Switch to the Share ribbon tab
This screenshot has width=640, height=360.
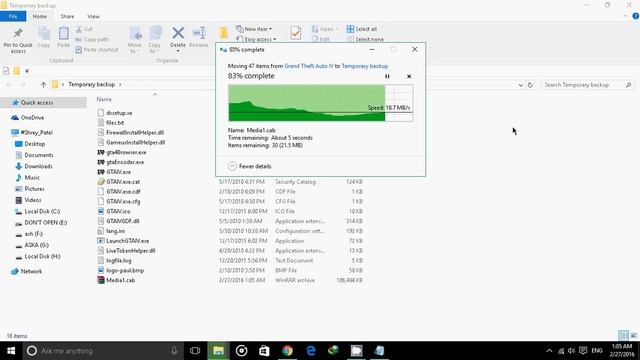click(x=67, y=16)
